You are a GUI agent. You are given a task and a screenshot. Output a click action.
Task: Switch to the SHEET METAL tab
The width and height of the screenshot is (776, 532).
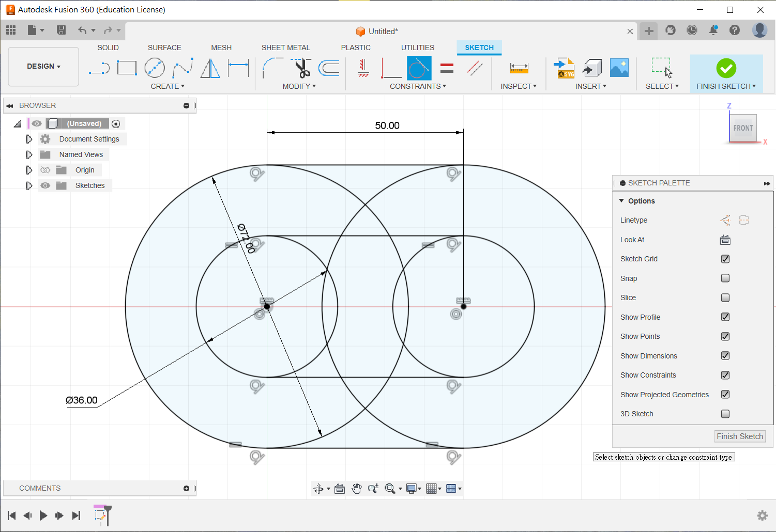tap(285, 48)
